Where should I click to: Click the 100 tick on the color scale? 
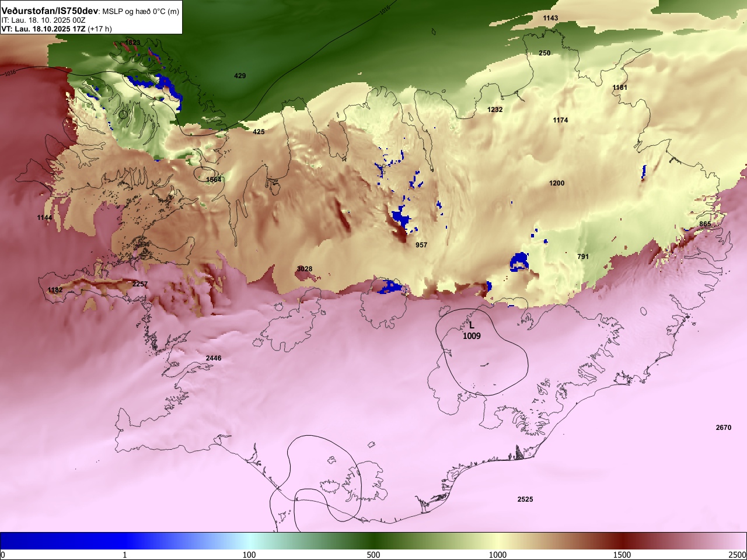249,555
